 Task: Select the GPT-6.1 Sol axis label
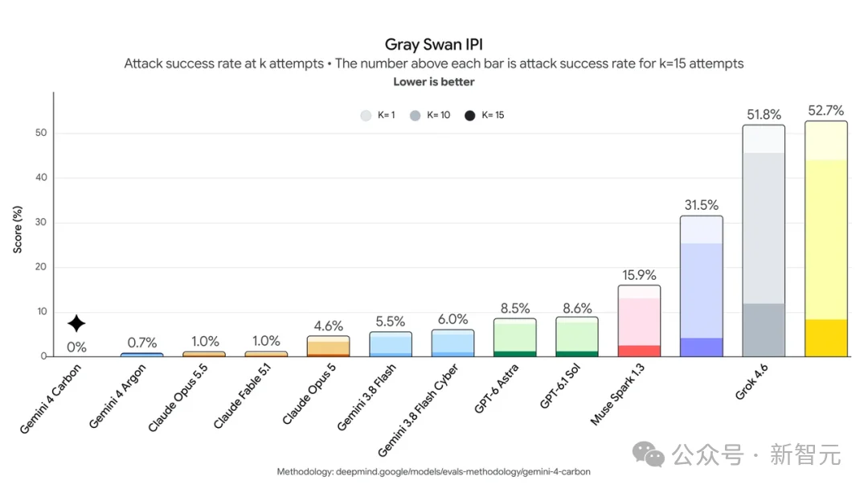(559, 386)
